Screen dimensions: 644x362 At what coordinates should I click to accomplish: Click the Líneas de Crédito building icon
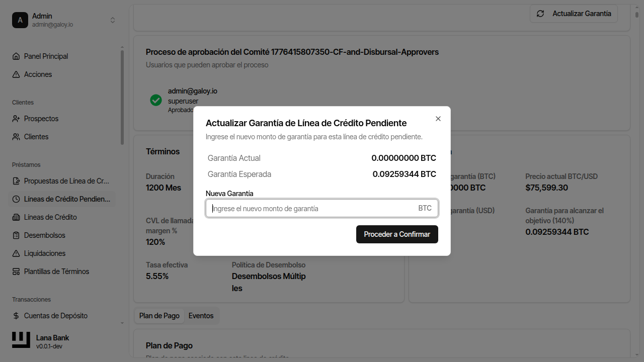[16, 217]
